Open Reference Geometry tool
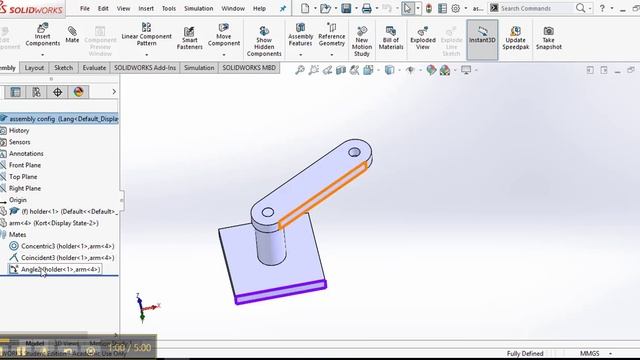The height and width of the screenshot is (360, 640). click(332, 35)
